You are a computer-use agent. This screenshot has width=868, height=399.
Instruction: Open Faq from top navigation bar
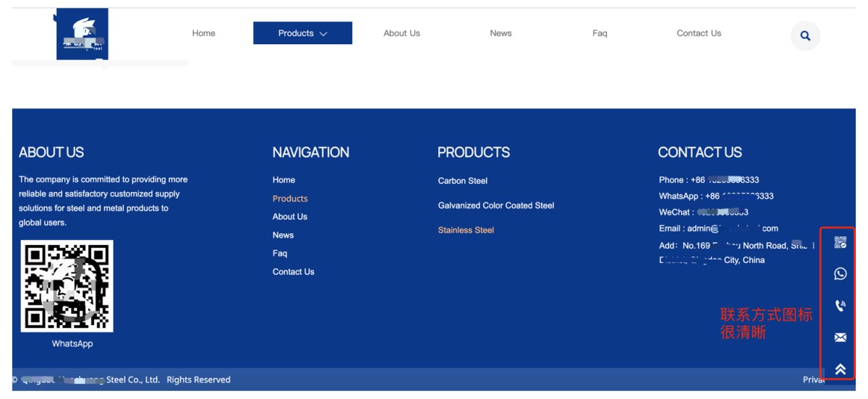pyautogui.click(x=600, y=33)
